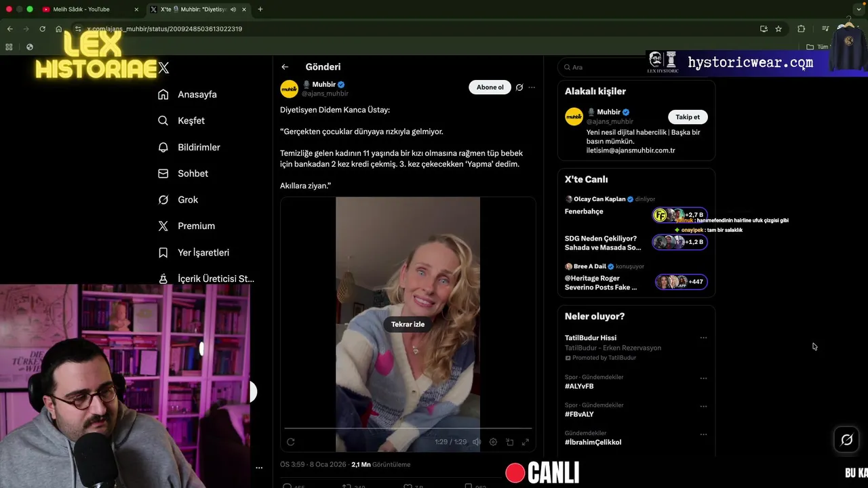
Task: Open the media control icon in toolbar
Action: (825, 29)
